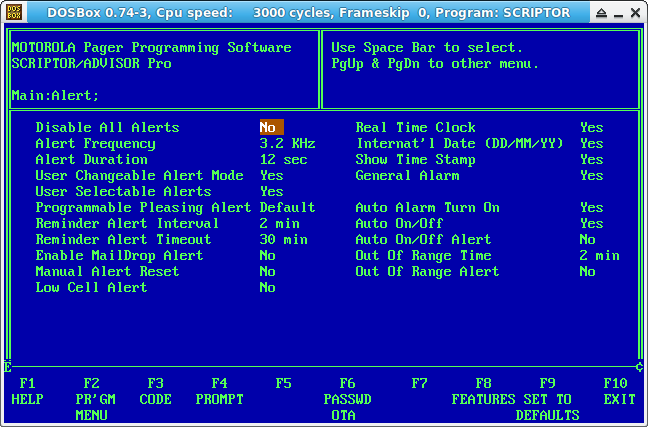The width and height of the screenshot is (648, 427).
Task: Select the Alert Frequency label
Action: click(95, 143)
